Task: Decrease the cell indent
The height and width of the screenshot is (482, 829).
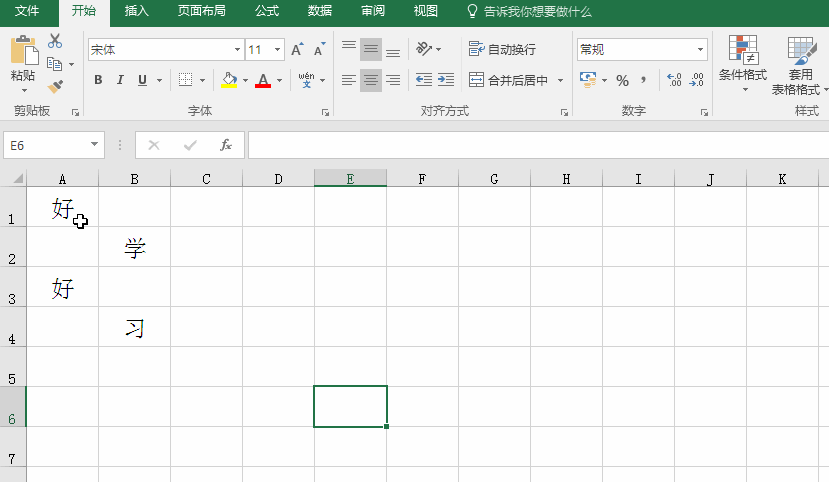Action: pos(423,80)
